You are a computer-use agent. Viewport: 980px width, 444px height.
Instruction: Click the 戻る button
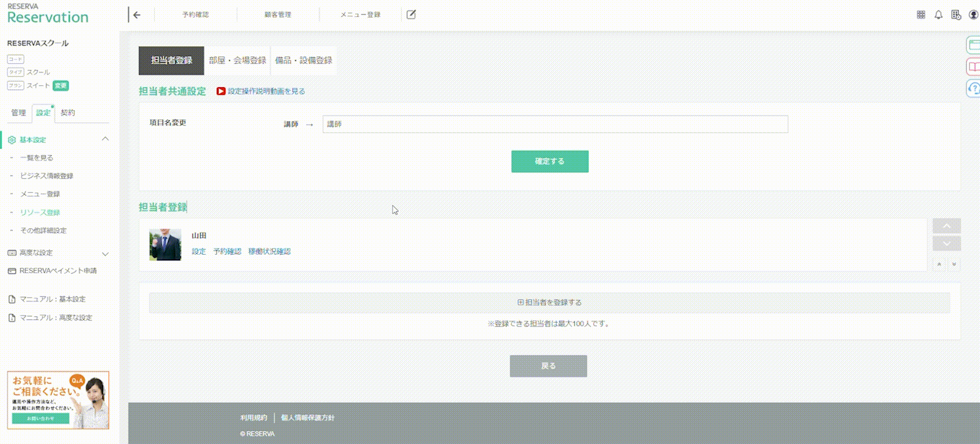pos(548,366)
